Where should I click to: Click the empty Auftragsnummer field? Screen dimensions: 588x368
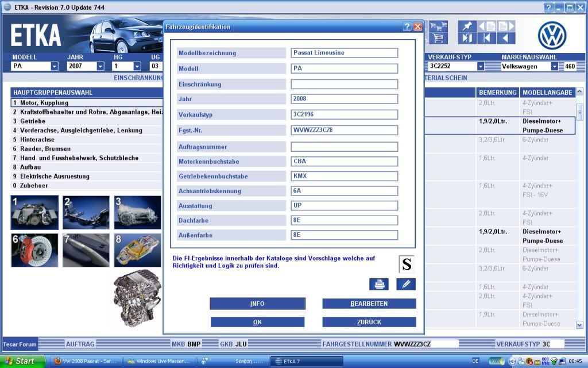(x=345, y=147)
